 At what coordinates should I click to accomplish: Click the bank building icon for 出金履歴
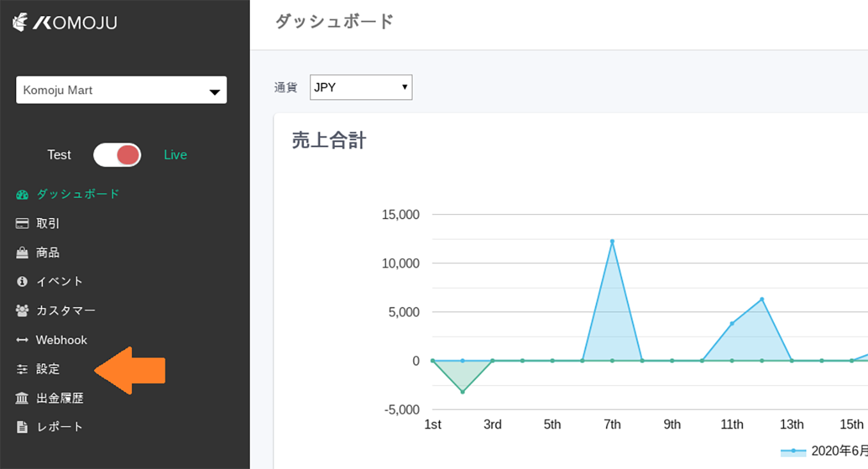click(x=22, y=399)
